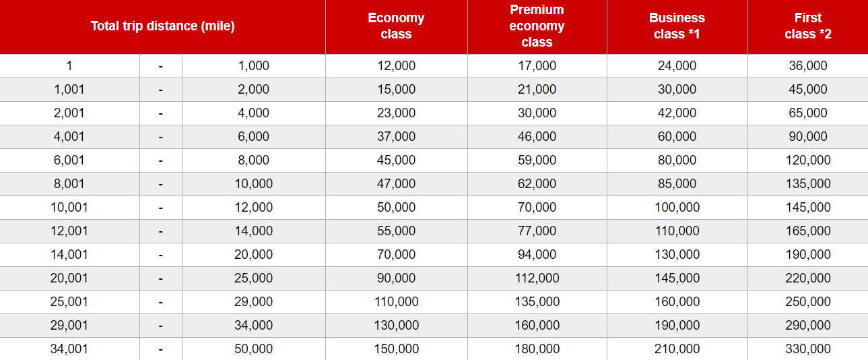
Task: Click the 220,000 first class cell
Action: [808, 278]
